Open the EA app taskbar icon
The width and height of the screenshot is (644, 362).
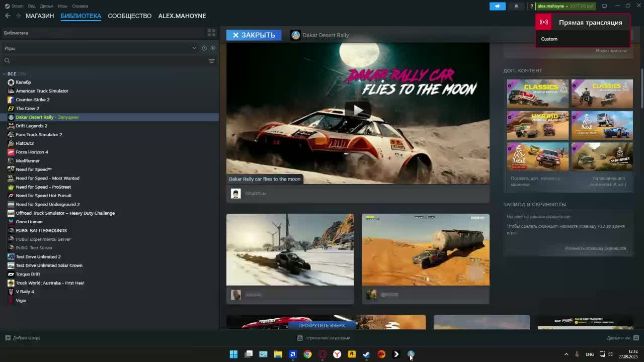pyautogui.click(x=381, y=354)
